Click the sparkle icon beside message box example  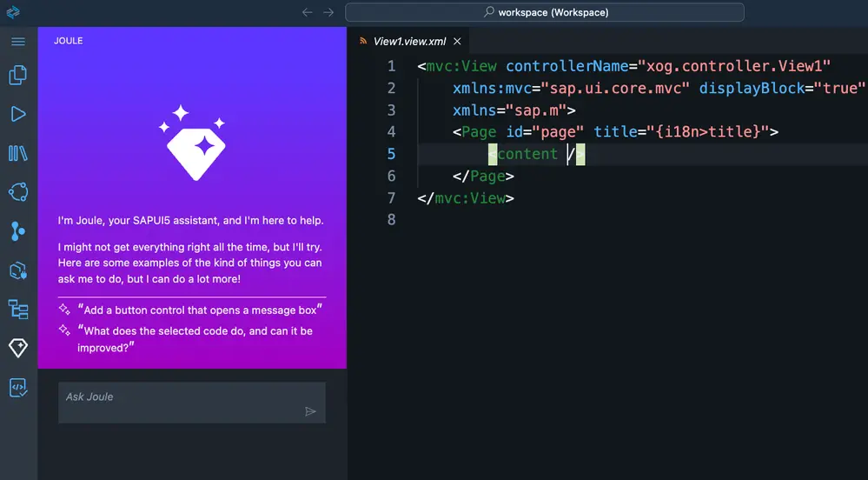click(64, 310)
